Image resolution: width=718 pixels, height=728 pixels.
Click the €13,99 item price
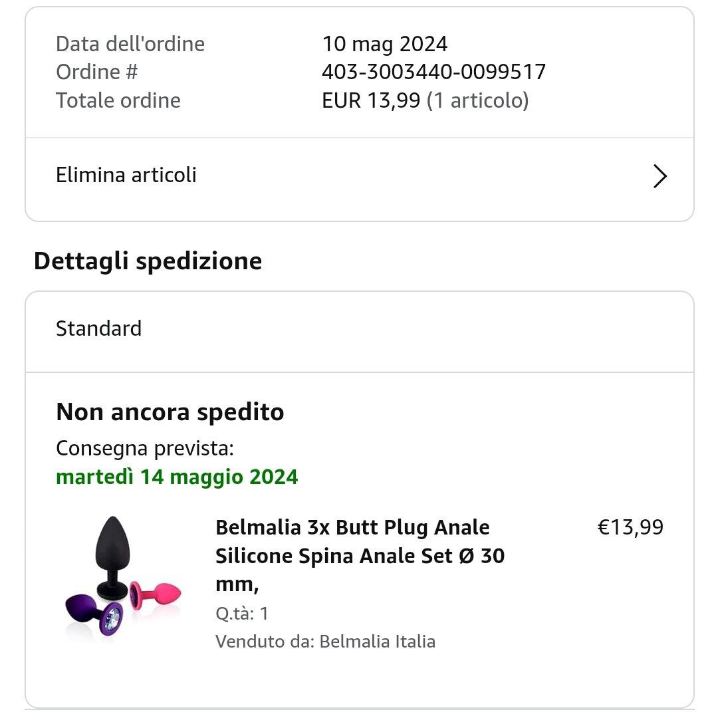[x=630, y=527]
